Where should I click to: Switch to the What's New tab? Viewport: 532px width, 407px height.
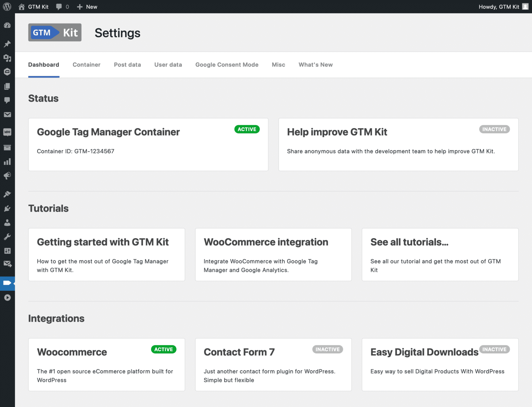click(x=315, y=65)
